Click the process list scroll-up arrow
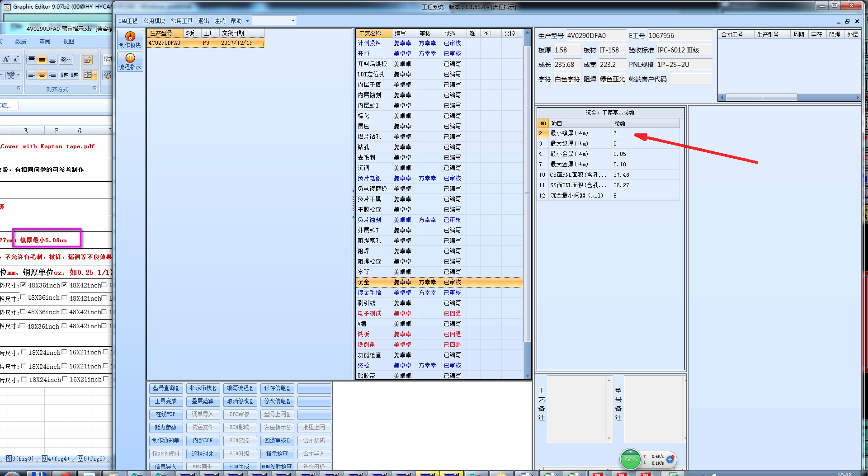868x476 pixels. pyautogui.click(x=527, y=33)
